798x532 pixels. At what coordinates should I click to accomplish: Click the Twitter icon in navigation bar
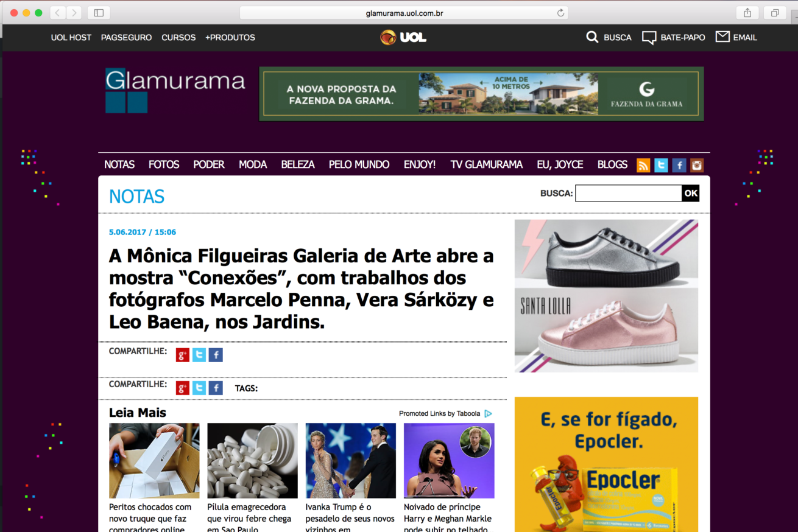click(x=661, y=165)
